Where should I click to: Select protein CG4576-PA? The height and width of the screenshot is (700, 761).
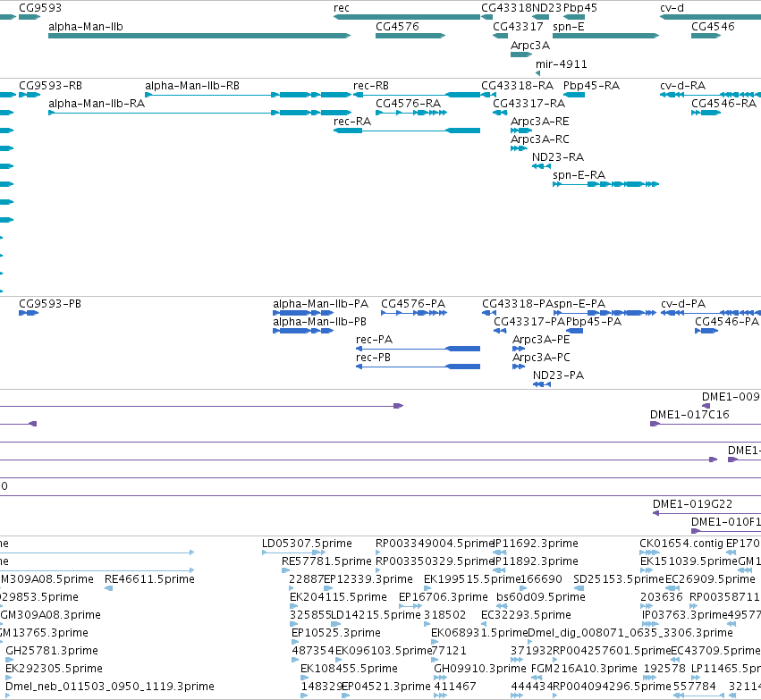tap(413, 304)
